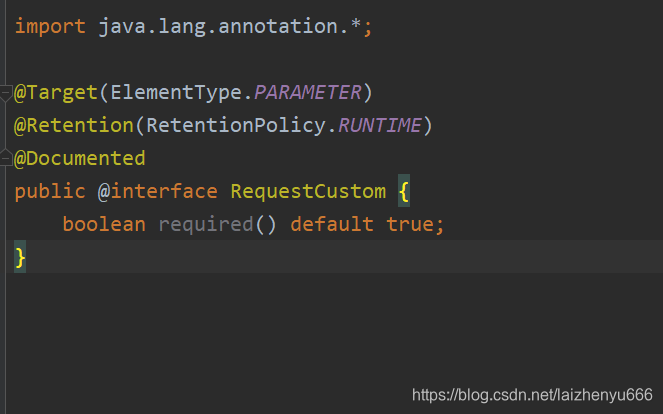Click the @Target annotation

(56, 93)
